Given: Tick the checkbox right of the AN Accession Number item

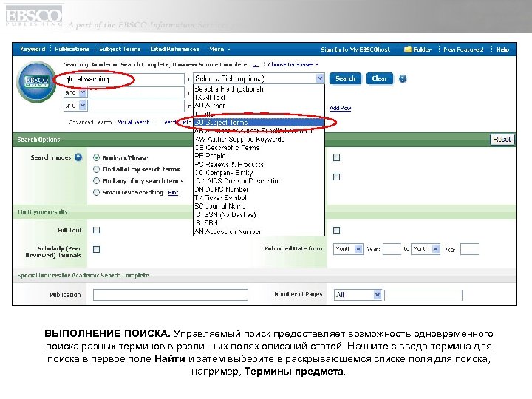Looking at the screenshot, I should point(337,231).
